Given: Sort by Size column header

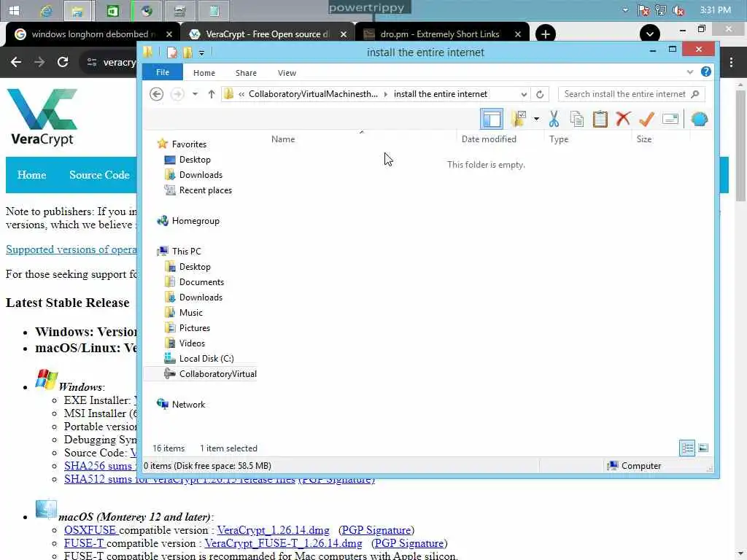Looking at the screenshot, I should tap(643, 139).
